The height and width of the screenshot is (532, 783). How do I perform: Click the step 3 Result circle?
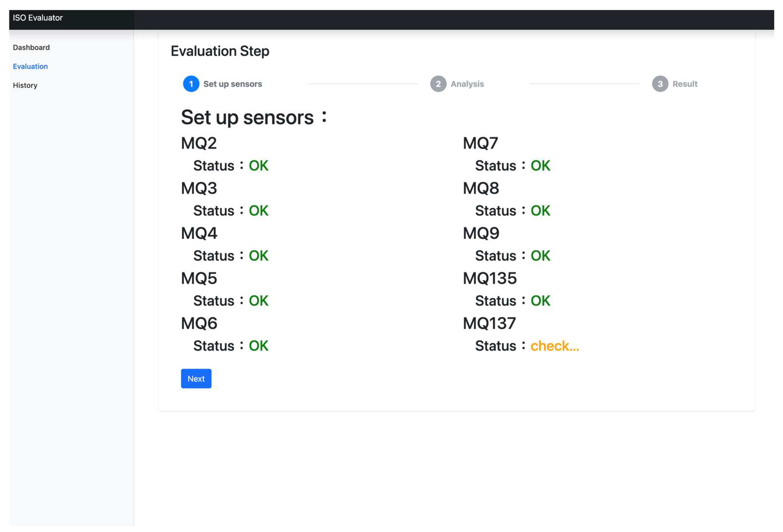[660, 84]
